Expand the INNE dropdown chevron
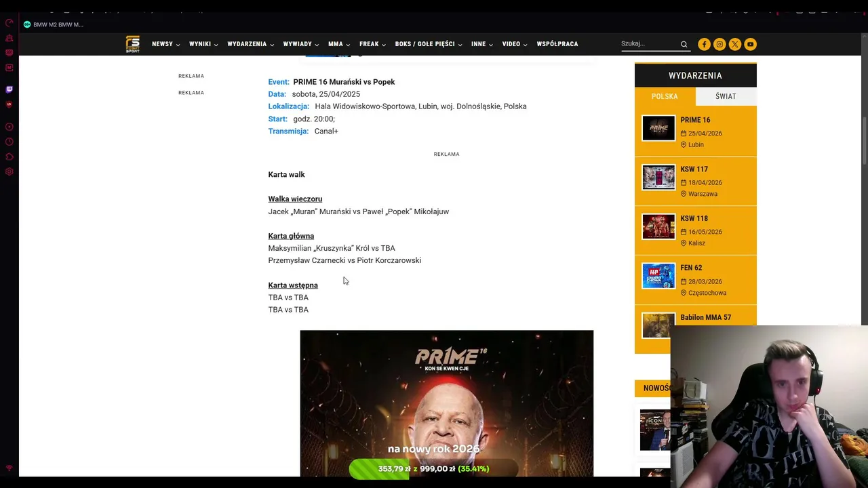868x488 pixels. click(x=491, y=45)
